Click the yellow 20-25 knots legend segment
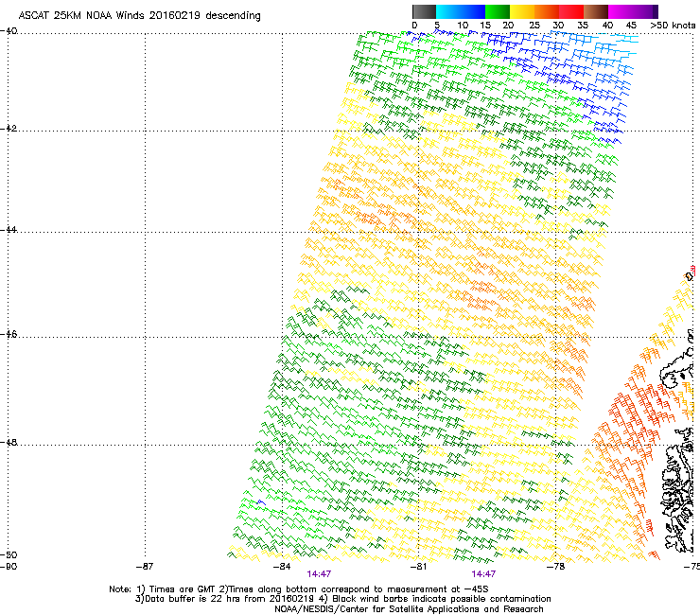Image resolution: width=700 pixels, height=615 pixels. pyautogui.click(x=522, y=11)
